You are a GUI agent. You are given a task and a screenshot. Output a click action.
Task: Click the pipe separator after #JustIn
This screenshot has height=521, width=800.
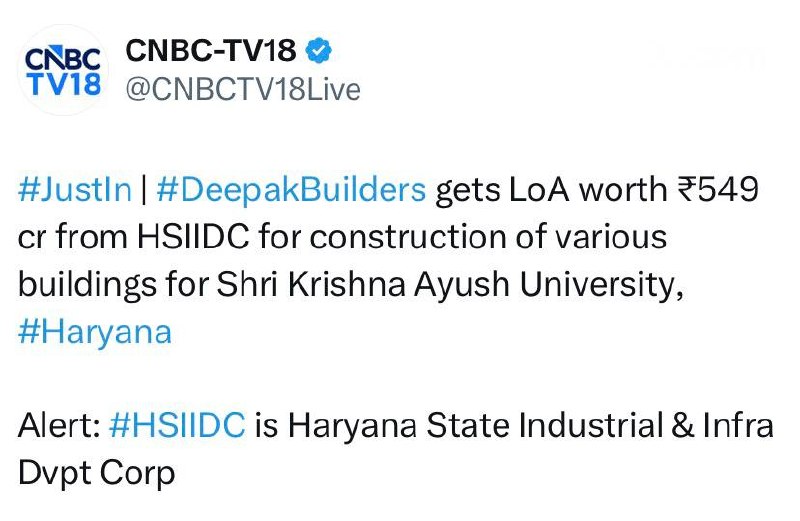pos(144,189)
